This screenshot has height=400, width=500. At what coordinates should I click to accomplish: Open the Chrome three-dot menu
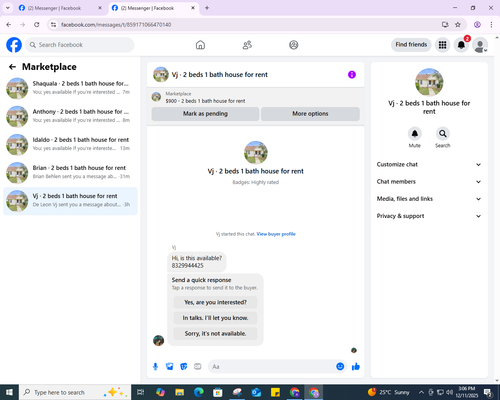tap(491, 25)
